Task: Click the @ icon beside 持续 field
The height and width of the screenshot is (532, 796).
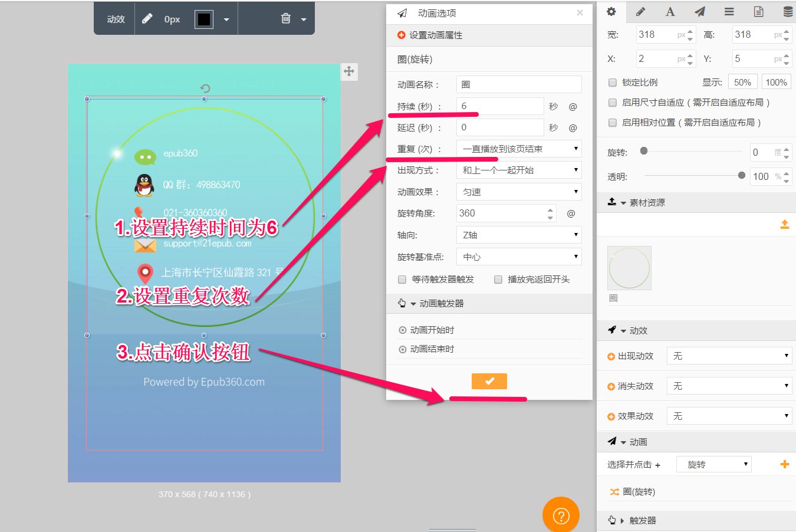Action: (x=573, y=107)
